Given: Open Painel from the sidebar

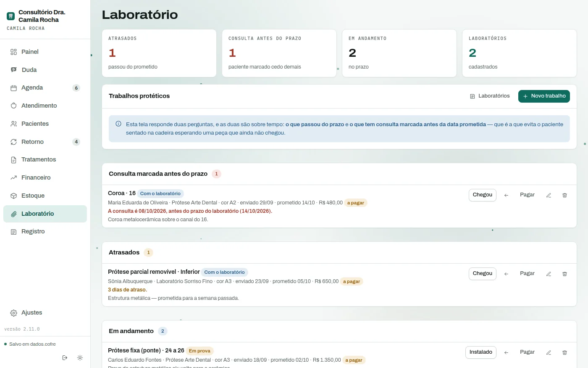Looking at the screenshot, I should [45, 52].
